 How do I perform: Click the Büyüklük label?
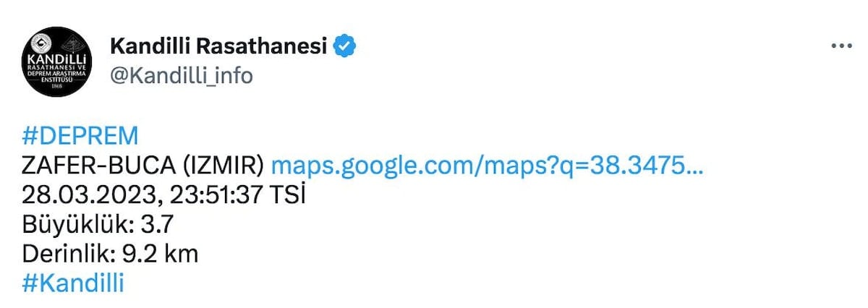coord(73,225)
